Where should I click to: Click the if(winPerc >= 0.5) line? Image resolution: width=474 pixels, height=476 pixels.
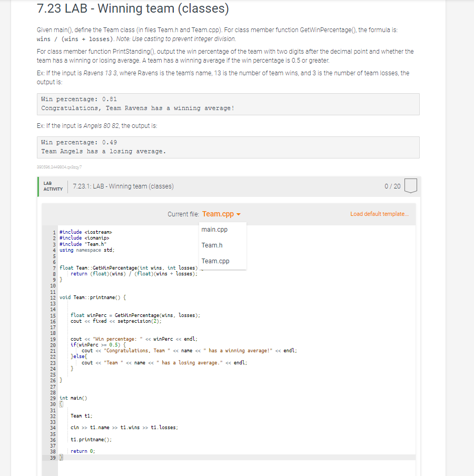pyautogui.click(x=98, y=345)
